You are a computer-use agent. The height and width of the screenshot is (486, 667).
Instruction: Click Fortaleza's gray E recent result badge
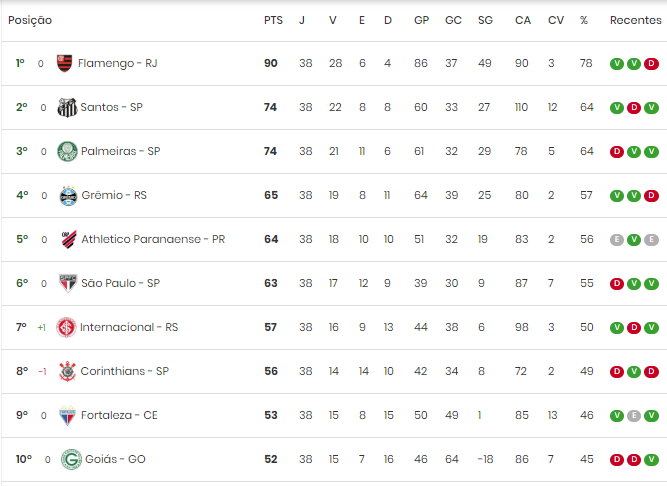point(634,416)
